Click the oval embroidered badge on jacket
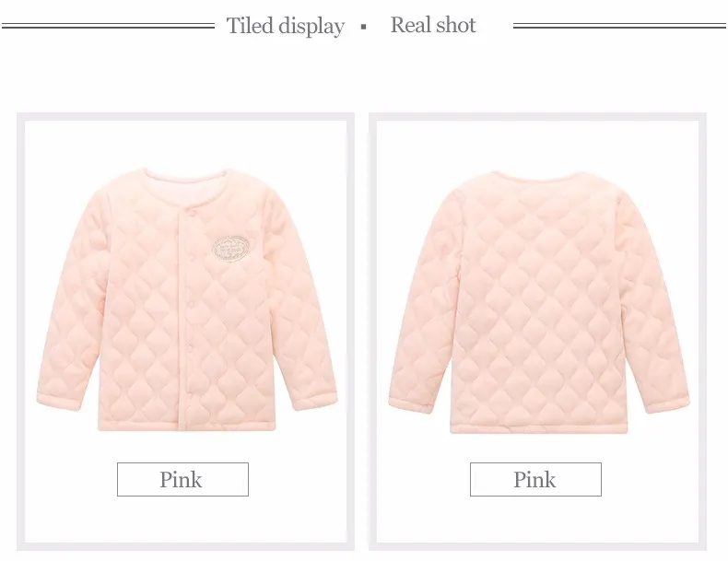 click(230, 249)
